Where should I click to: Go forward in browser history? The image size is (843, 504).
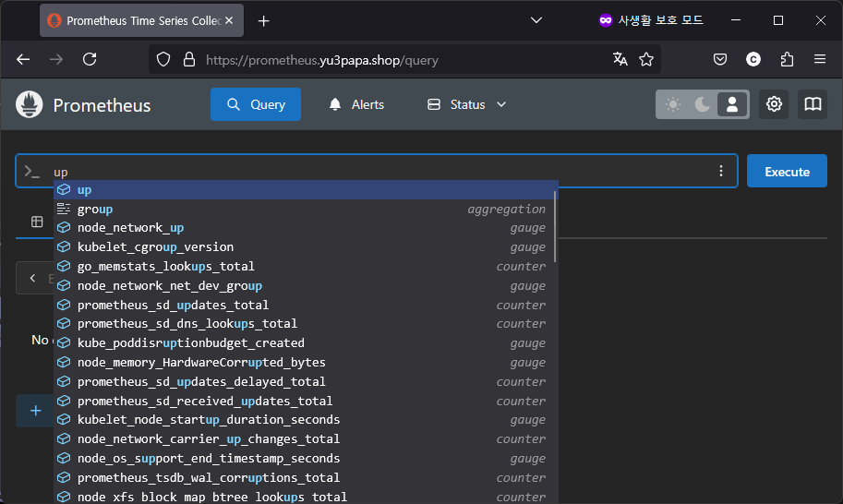(56, 59)
